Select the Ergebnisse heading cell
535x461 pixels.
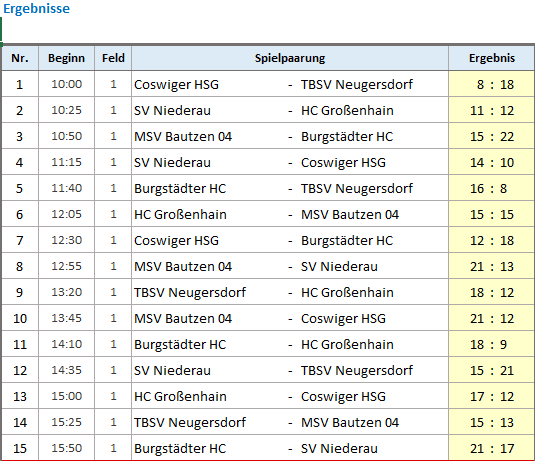(x=37, y=9)
